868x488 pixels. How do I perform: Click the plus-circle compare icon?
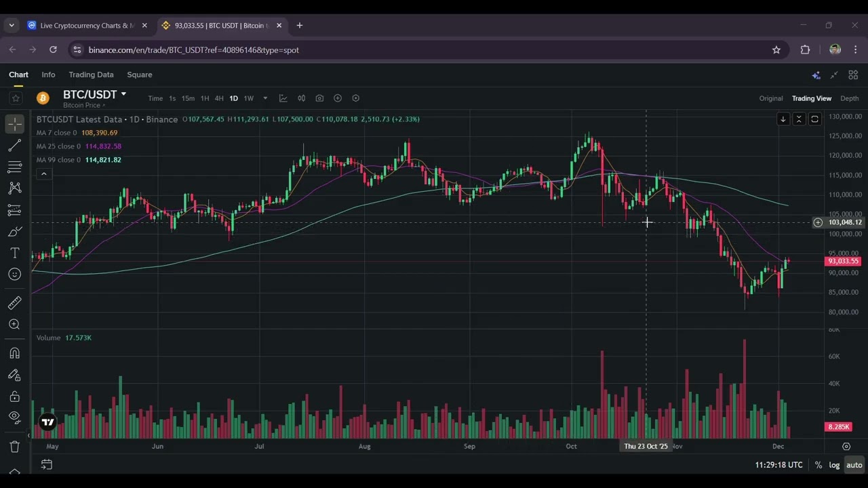tap(338, 98)
